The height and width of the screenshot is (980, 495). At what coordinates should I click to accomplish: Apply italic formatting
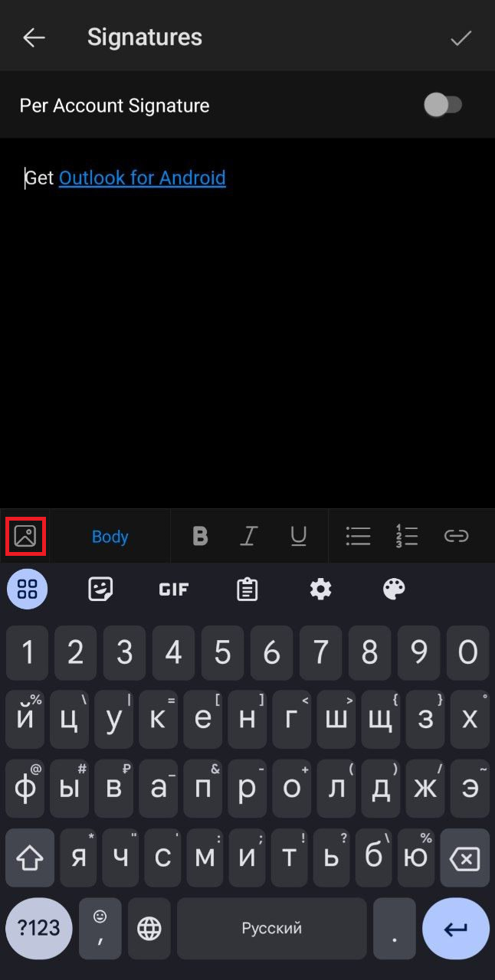click(248, 536)
